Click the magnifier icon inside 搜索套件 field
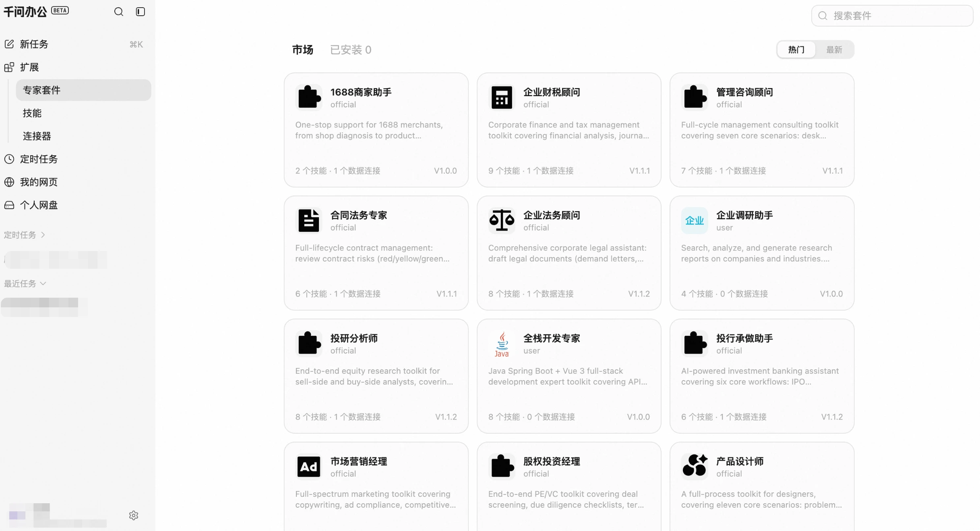 823,16
